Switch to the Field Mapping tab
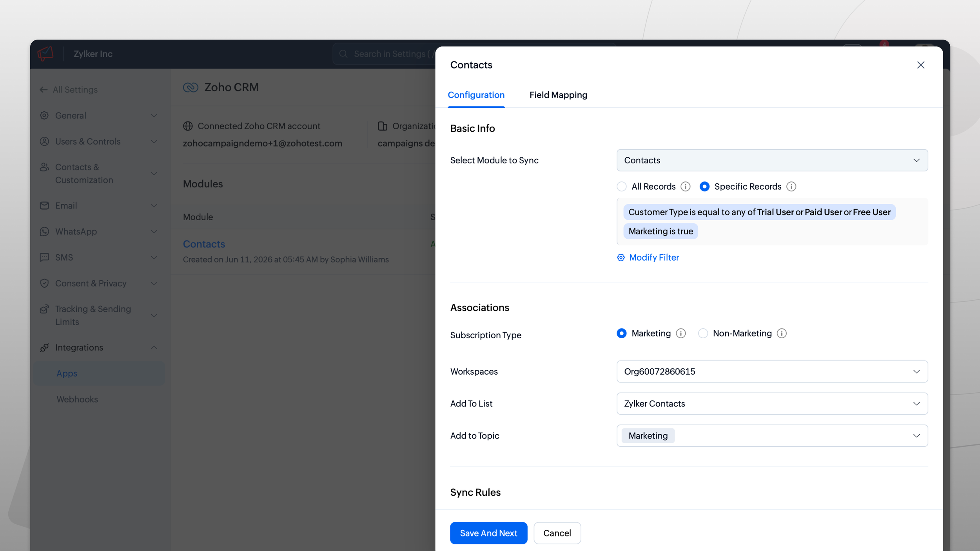 [x=558, y=95]
